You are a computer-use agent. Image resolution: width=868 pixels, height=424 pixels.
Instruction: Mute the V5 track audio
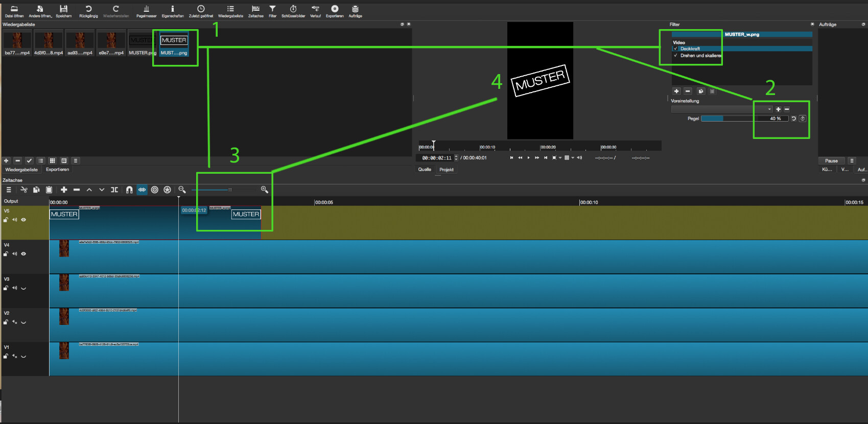click(x=15, y=220)
